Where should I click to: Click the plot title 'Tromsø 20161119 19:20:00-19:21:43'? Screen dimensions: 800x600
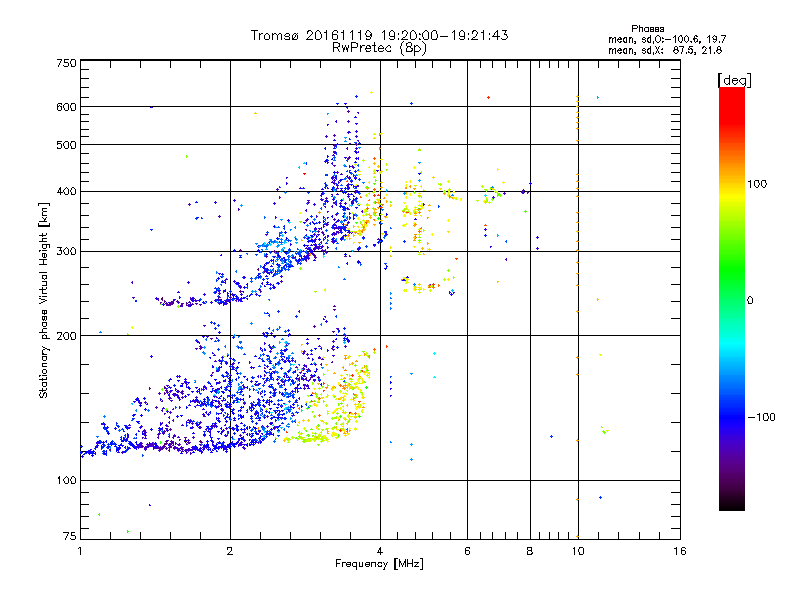[x=379, y=35]
